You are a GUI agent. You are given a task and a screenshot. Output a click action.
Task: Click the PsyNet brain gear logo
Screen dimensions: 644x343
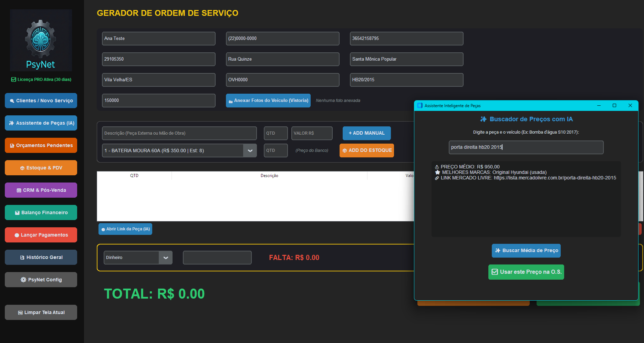click(41, 40)
